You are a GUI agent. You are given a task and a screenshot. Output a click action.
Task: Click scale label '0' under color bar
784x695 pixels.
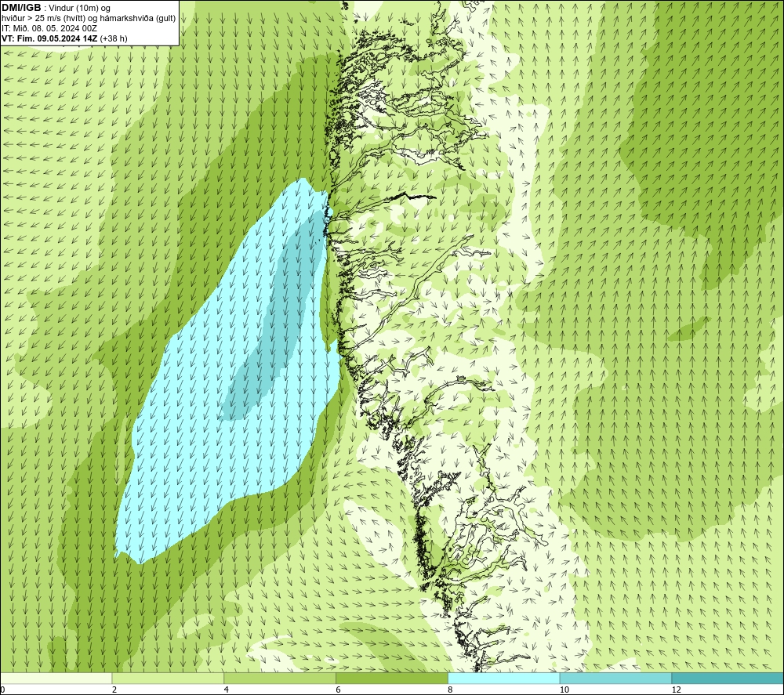2,690
